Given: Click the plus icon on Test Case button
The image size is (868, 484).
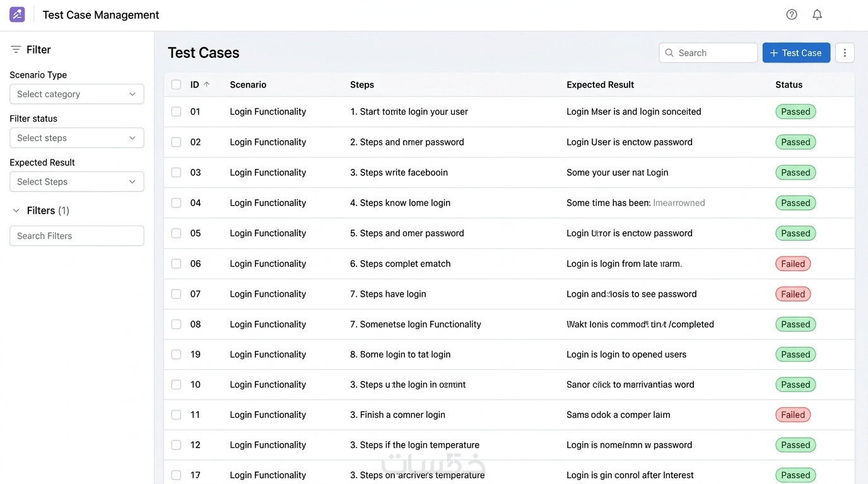Looking at the screenshot, I should pyautogui.click(x=774, y=53).
